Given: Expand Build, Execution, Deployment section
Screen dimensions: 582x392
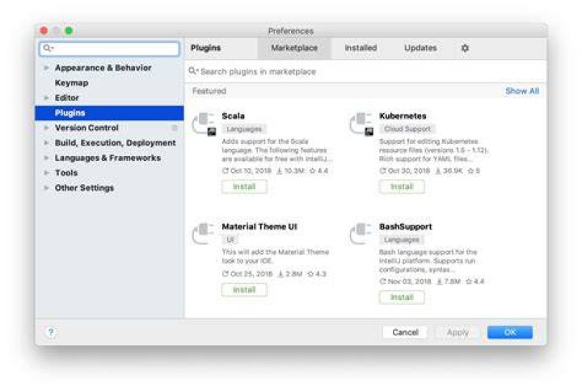Looking at the screenshot, I should pyautogui.click(x=46, y=143).
